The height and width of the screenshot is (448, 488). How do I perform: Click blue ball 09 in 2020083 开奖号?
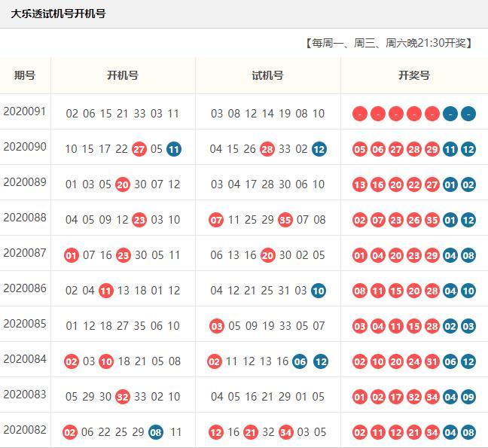[x=468, y=398]
